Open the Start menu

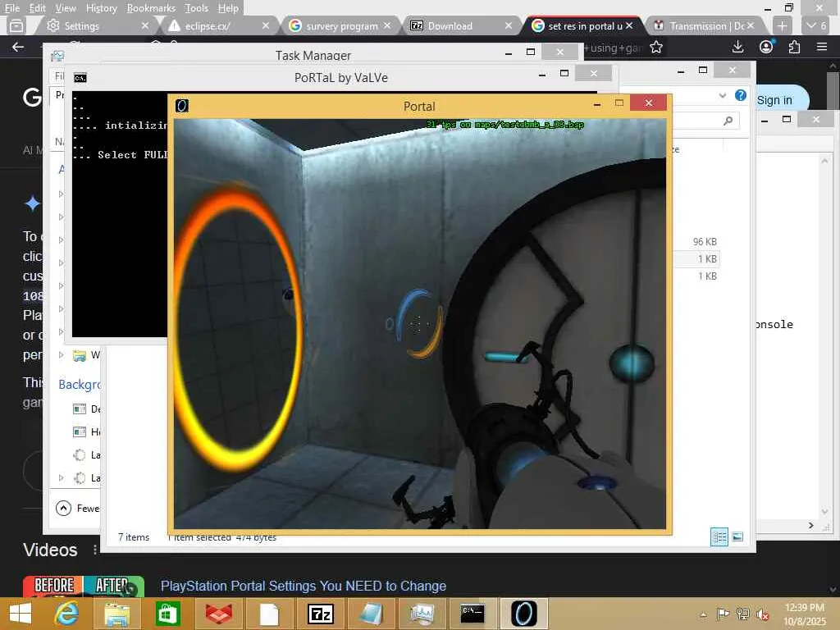(21, 614)
